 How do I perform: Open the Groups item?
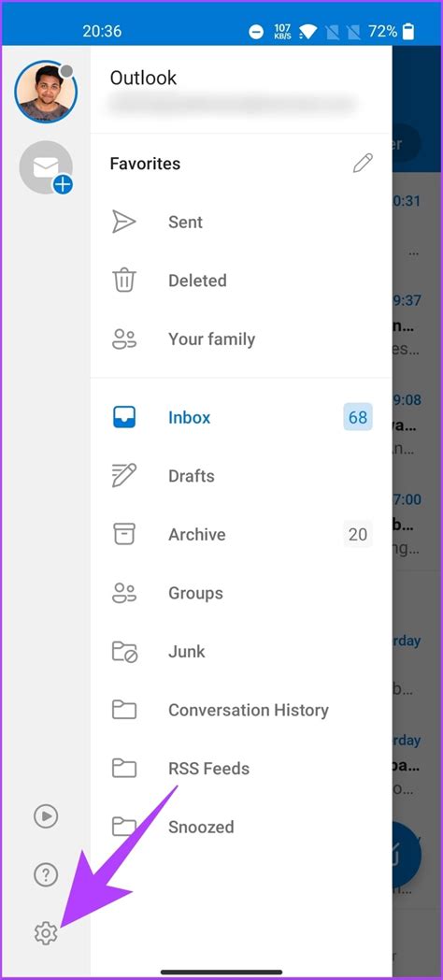coord(241,593)
